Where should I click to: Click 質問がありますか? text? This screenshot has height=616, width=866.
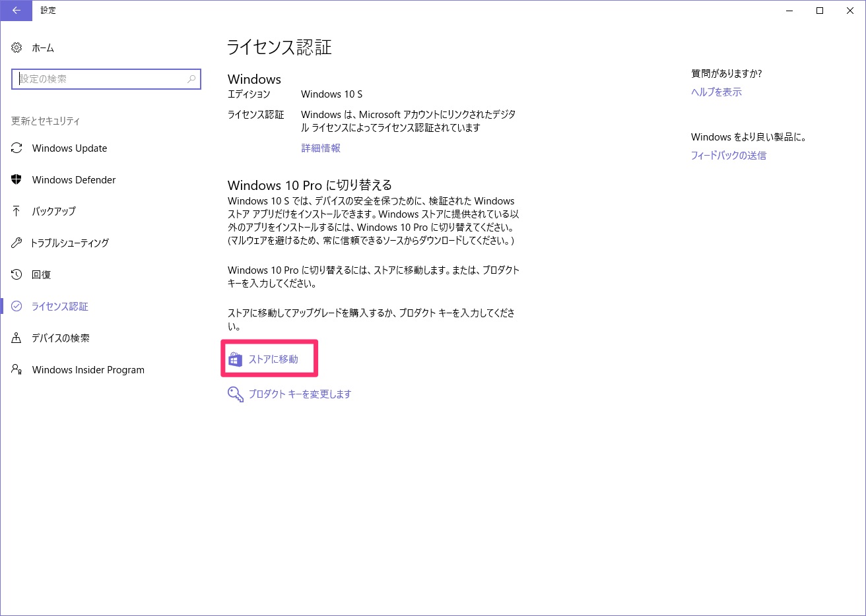727,74
